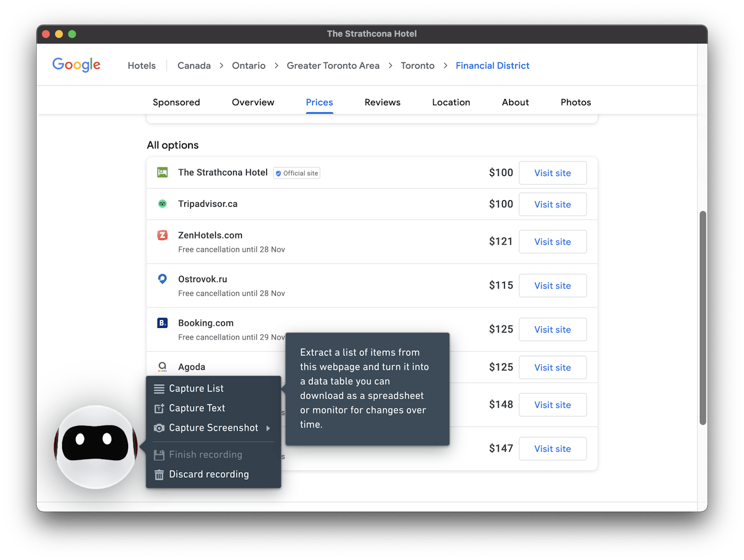Expand the Capture Screenshot submenu arrow
The width and height of the screenshot is (744, 560).
point(268,428)
